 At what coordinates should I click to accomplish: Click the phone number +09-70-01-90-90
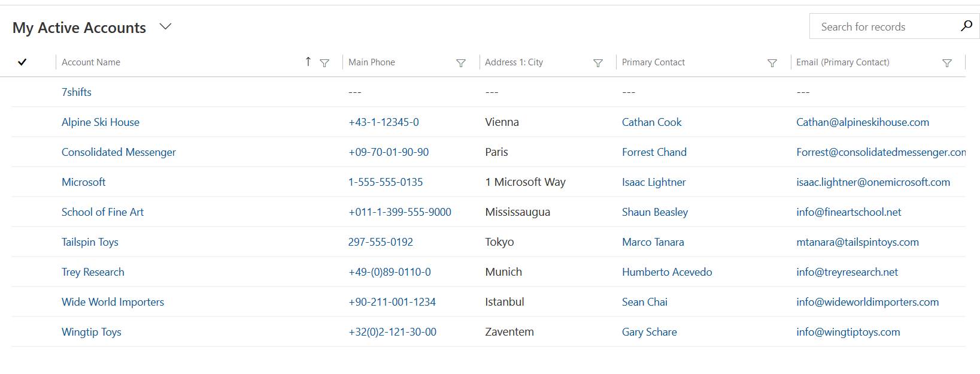(x=389, y=152)
